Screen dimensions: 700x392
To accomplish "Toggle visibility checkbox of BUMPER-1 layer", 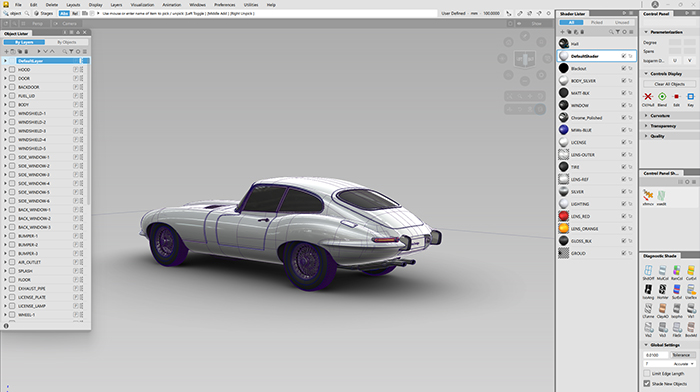I will click(12, 236).
